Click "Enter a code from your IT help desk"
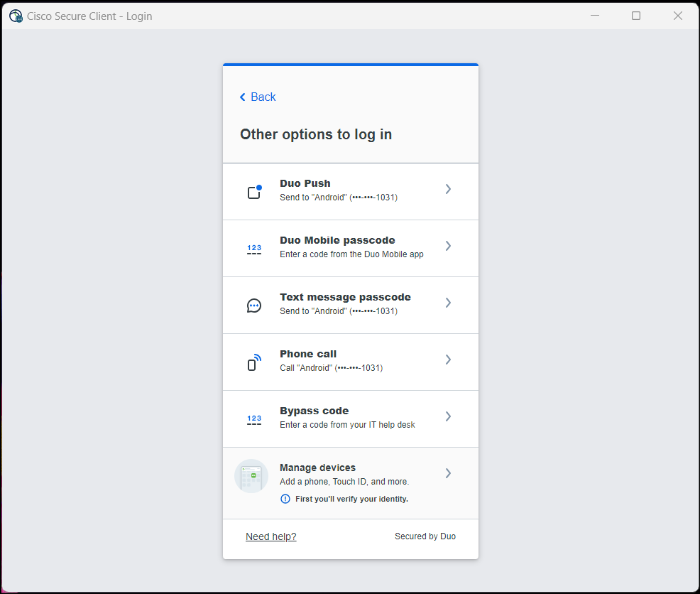Viewport: 700px width, 594px height. [347, 425]
